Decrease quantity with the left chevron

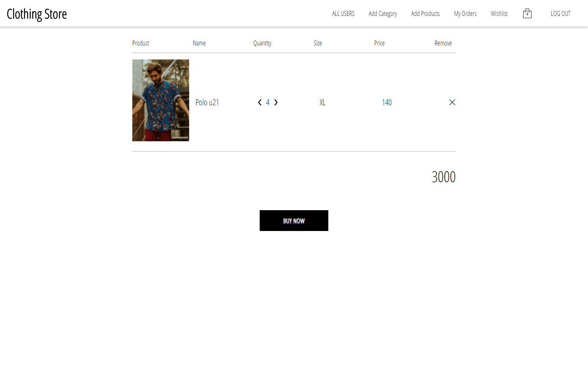coord(260,102)
